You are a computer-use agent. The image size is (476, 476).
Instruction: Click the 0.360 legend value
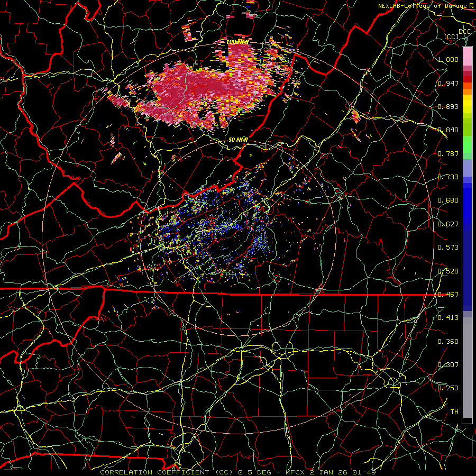coord(448,342)
